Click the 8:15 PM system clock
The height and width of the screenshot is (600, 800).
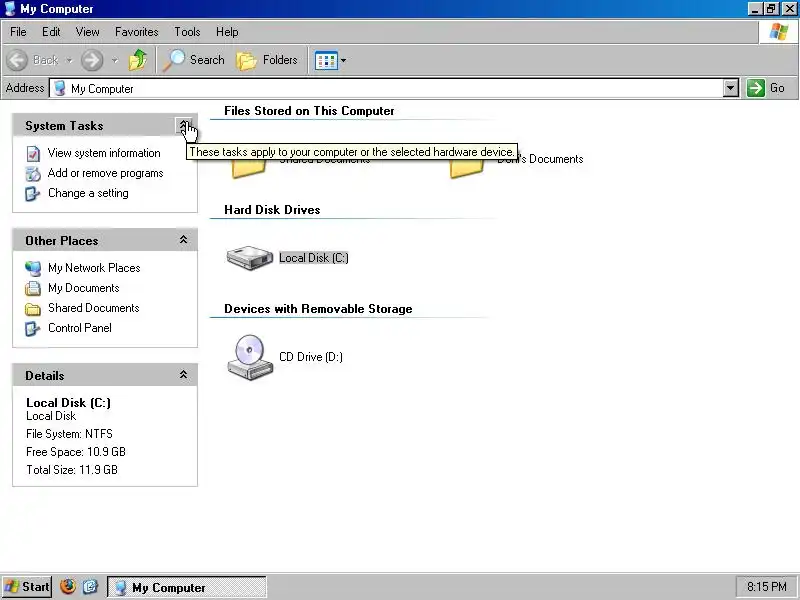pyautogui.click(x=766, y=587)
